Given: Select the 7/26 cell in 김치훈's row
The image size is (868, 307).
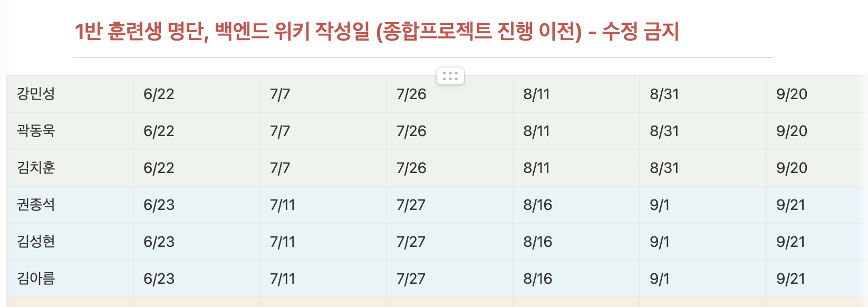Looking at the screenshot, I should tap(450, 168).
